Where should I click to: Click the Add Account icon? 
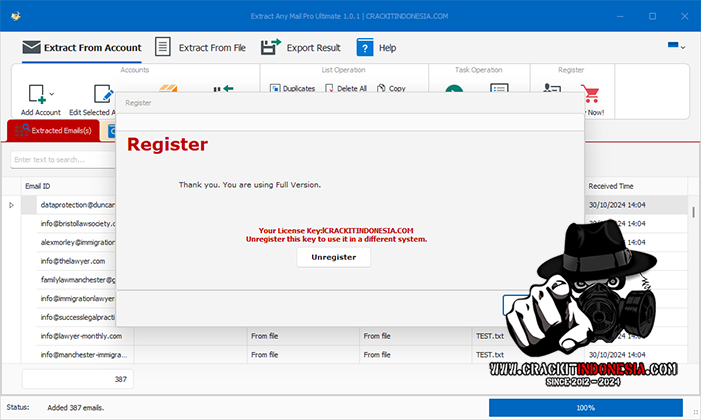(36, 94)
